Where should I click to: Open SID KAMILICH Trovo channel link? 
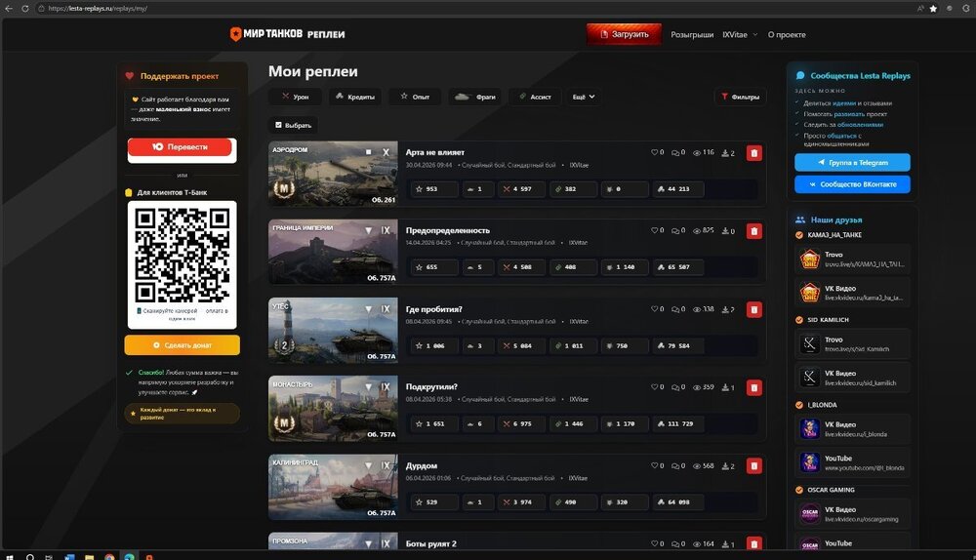[x=852, y=344]
